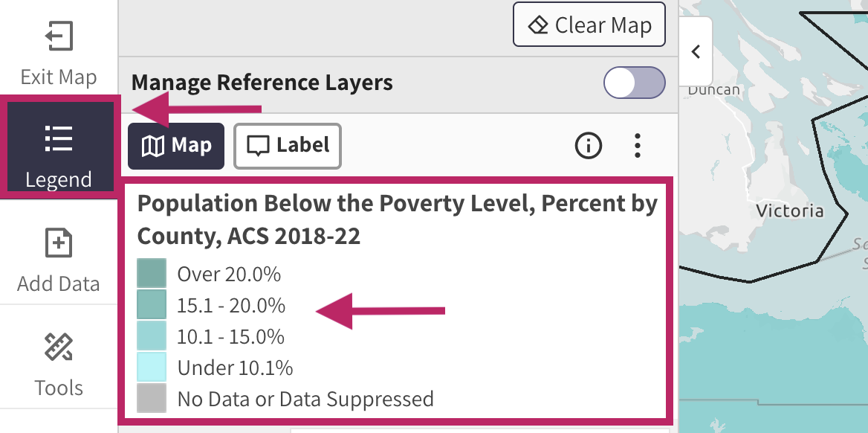Click the Over 20.0% color swatch
Viewport: 868px width, 433px height.
click(x=152, y=274)
